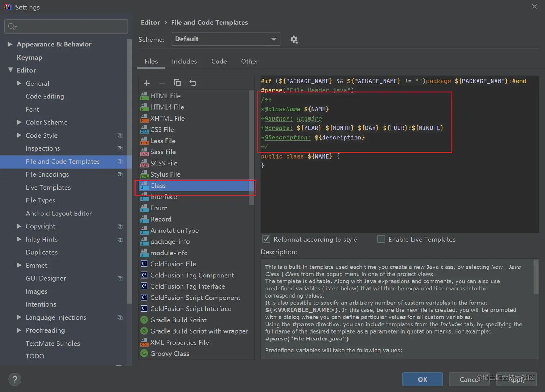The image size is (545, 392).
Task: Expand the Code Style node
Action: pyautogui.click(x=19, y=135)
